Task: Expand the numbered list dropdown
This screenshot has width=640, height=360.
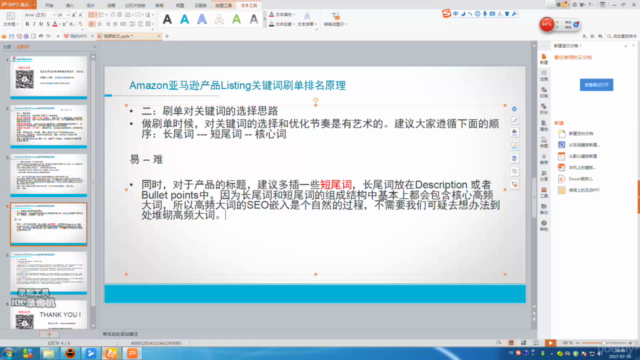Action: click(x=106, y=15)
